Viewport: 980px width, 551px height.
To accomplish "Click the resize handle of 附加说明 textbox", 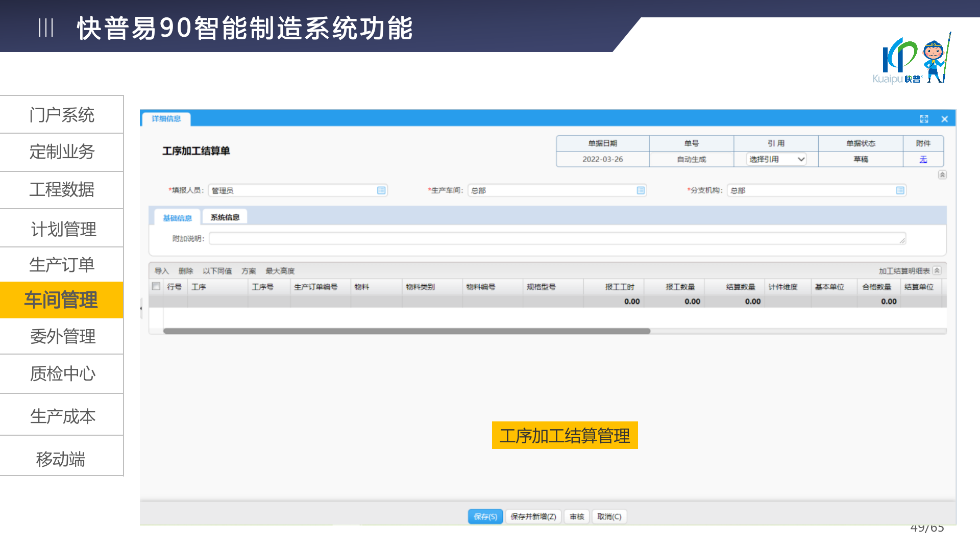I will [902, 241].
